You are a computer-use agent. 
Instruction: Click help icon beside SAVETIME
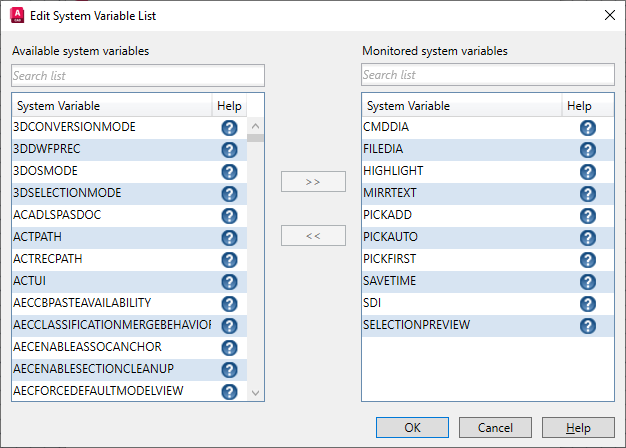point(587,282)
